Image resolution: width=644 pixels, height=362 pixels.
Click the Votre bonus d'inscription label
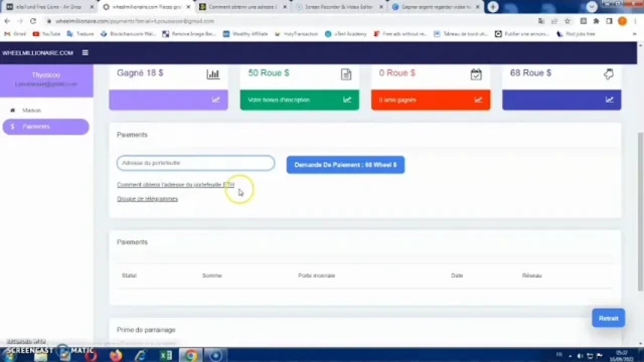(279, 100)
